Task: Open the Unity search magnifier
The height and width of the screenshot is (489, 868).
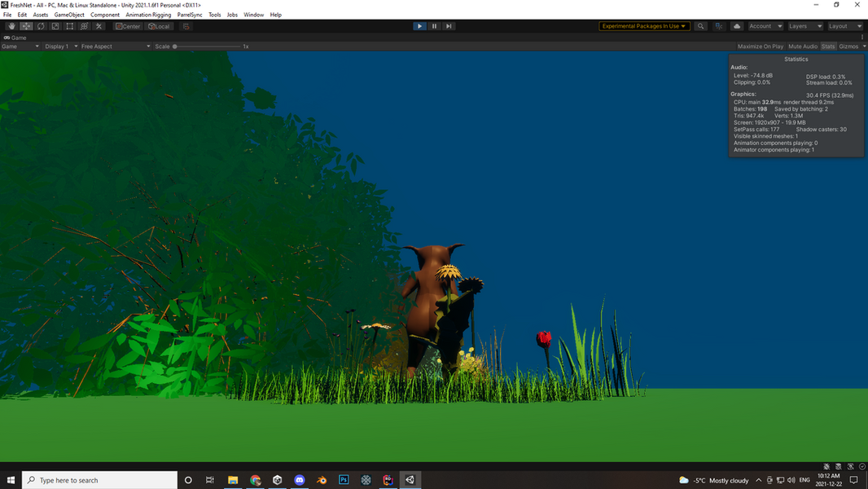Action: click(701, 26)
